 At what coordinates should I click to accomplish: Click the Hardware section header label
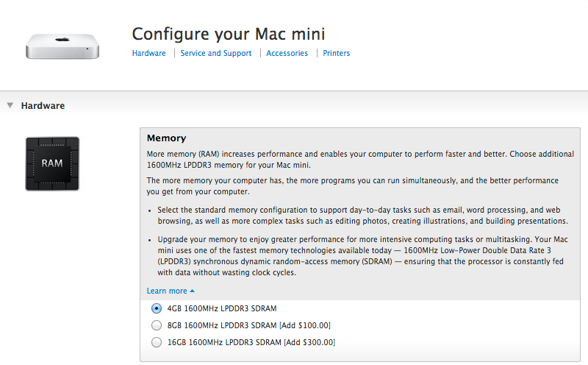tap(43, 106)
